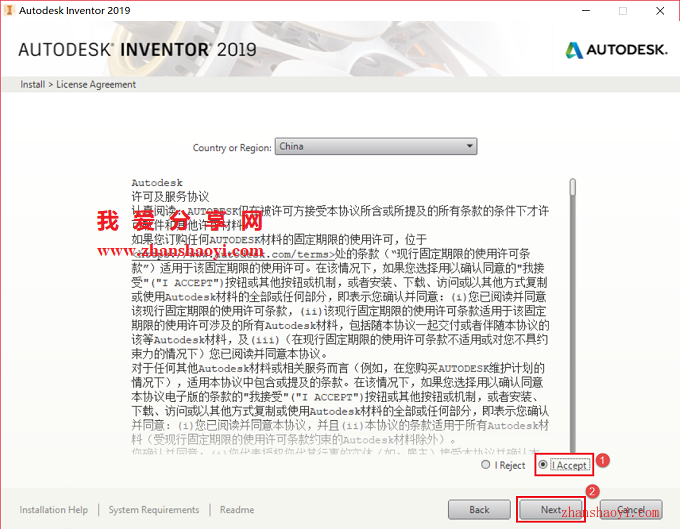680x529 pixels.
Task: Click the Install breadcrumb text
Action: click(x=33, y=85)
